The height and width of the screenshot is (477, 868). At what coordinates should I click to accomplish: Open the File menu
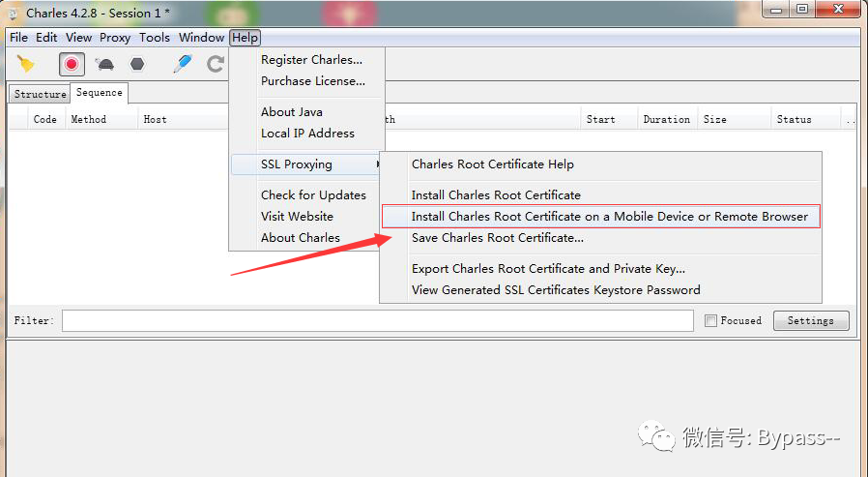[18, 38]
